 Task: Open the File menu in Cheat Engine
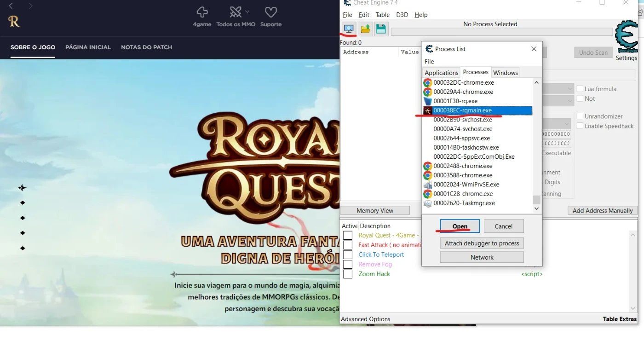click(x=347, y=15)
